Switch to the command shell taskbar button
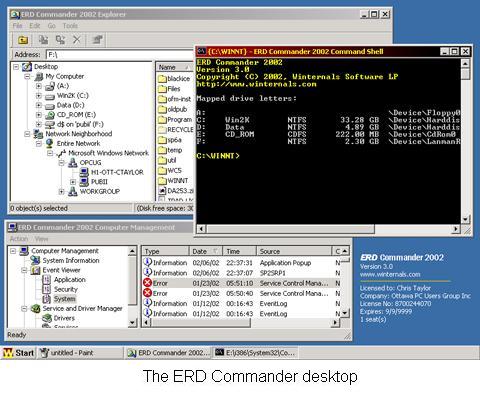This screenshot has height=395, width=480. tap(255, 353)
